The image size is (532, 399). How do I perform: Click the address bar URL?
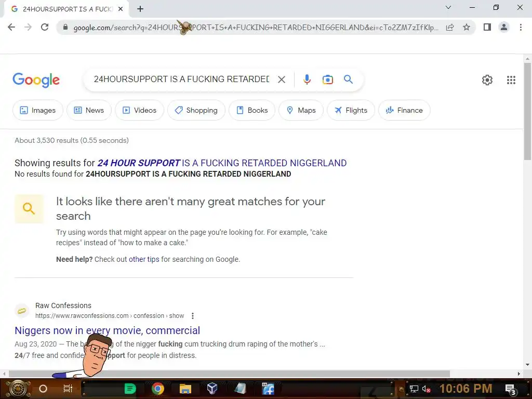pos(256,28)
